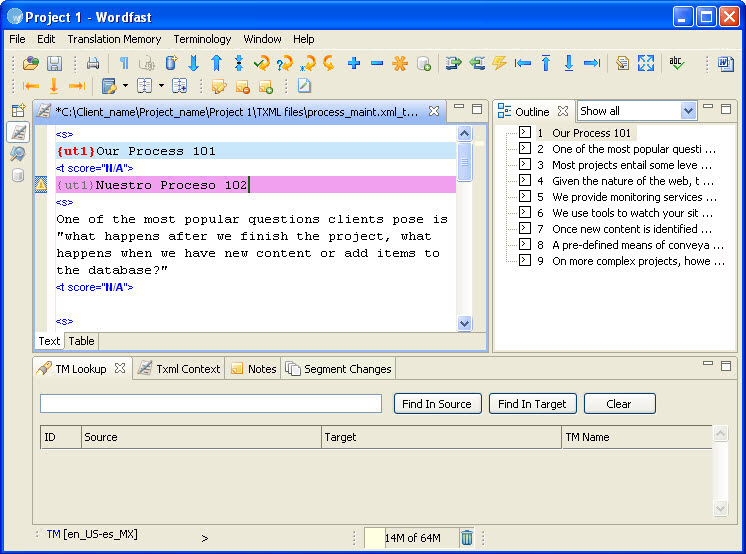Open the Translation Memory menu
The image size is (746, 554).
[x=114, y=39]
